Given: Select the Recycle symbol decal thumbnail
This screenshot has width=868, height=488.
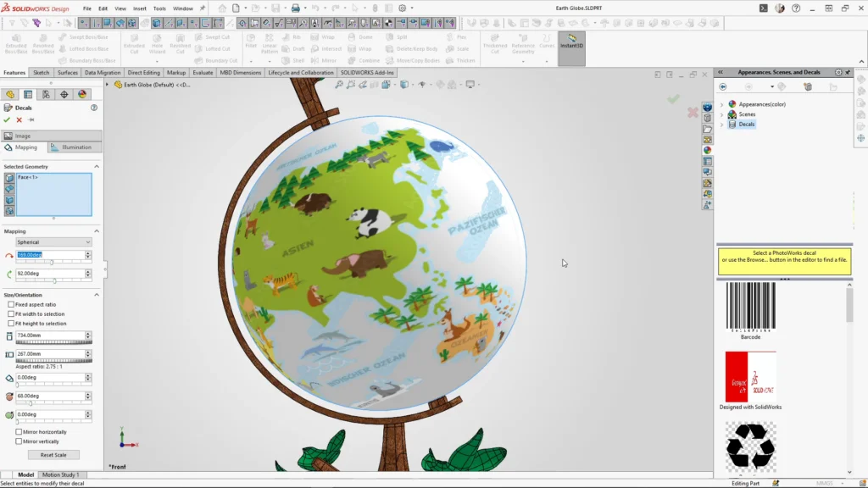Looking at the screenshot, I should [x=751, y=446].
